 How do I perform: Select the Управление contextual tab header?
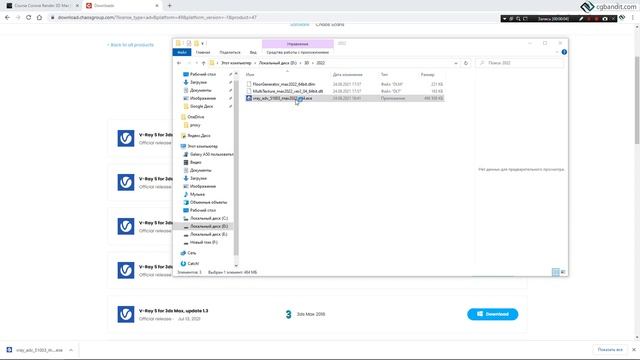click(x=298, y=44)
